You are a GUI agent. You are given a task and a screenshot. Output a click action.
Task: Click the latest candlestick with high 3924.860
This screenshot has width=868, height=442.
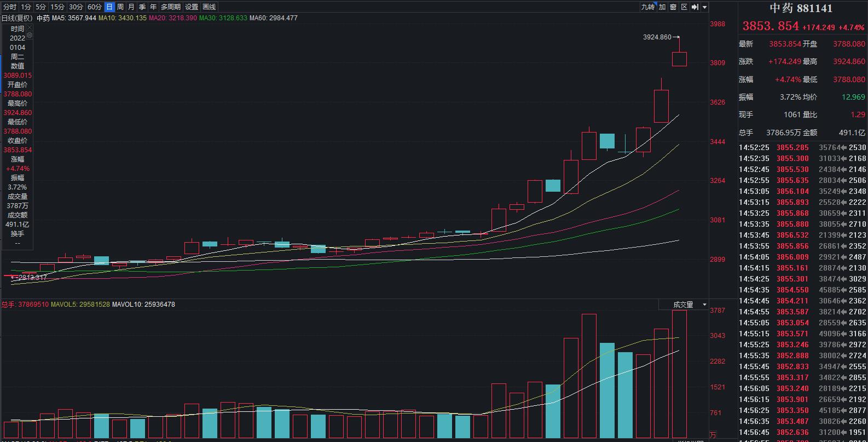(x=679, y=59)
